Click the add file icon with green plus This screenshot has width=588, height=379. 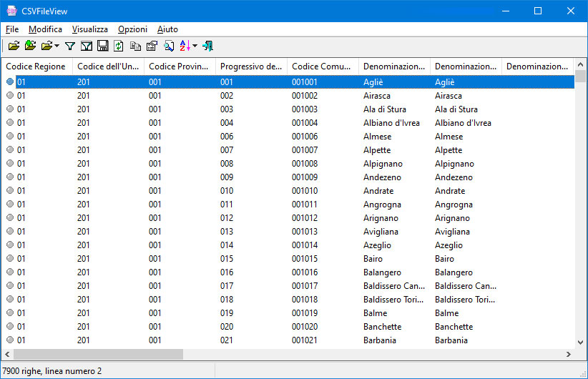click(30, 46)
